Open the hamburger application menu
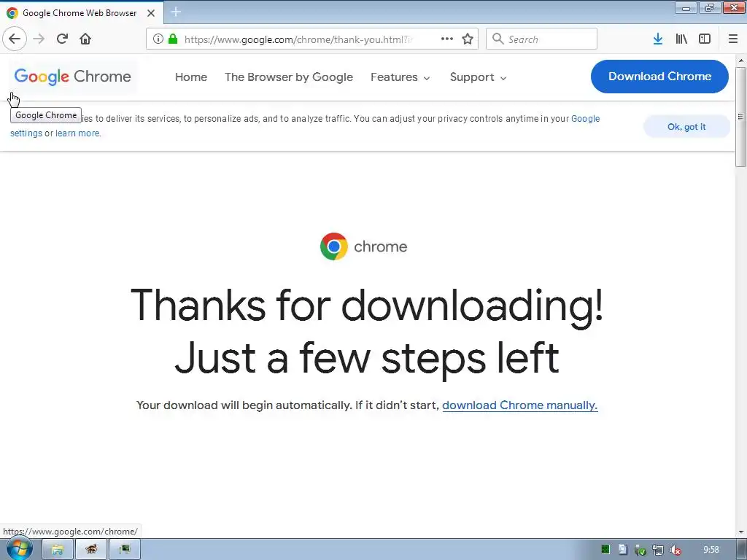Viewport: 747px width, 560px height. 733,39
